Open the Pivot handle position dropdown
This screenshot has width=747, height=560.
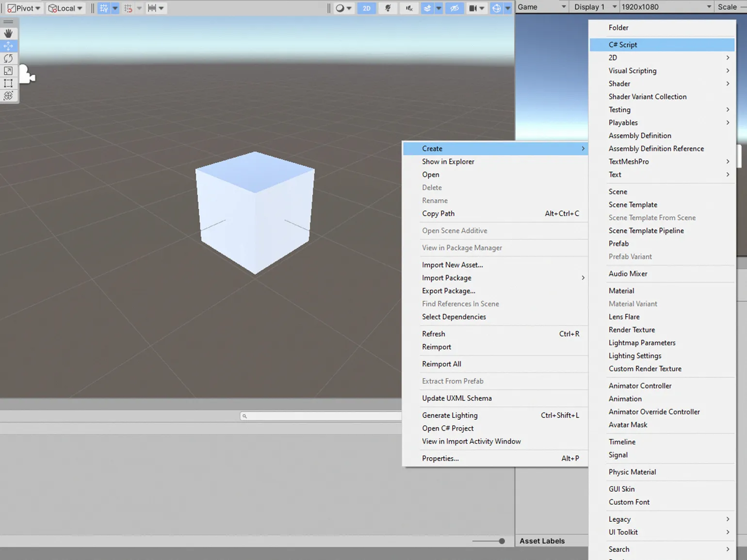point(24,8)
